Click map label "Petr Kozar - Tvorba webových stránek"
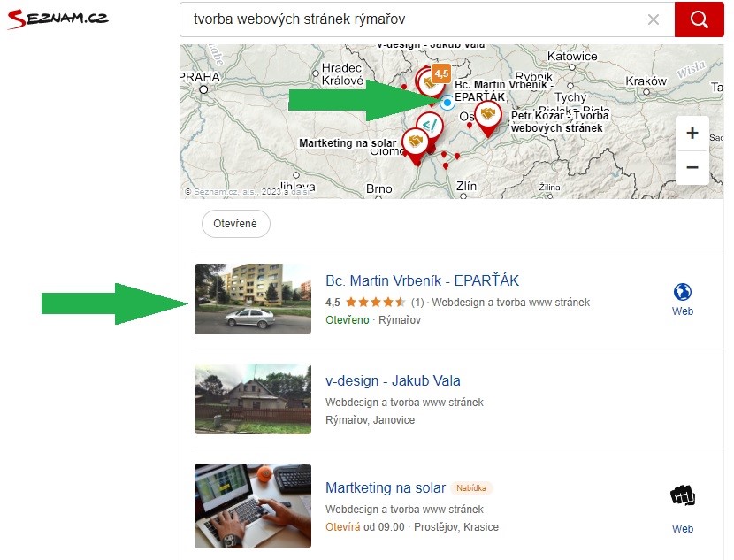This screenshot has height=560, width=734. coord(560,122)
